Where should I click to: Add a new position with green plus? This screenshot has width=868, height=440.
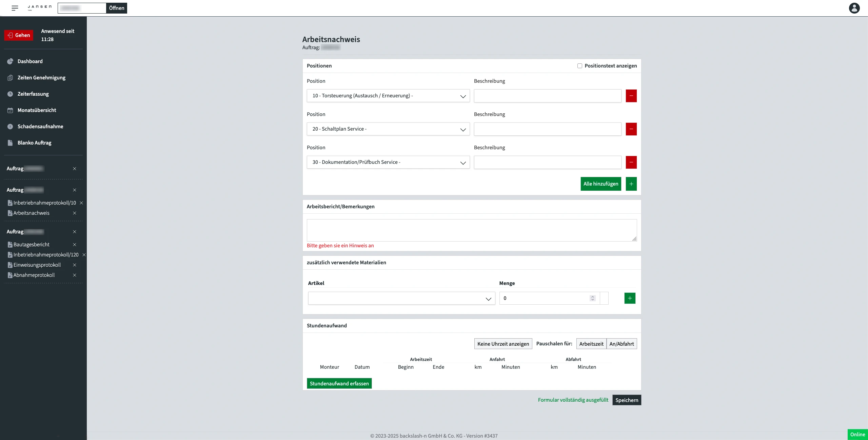(631, 184)
